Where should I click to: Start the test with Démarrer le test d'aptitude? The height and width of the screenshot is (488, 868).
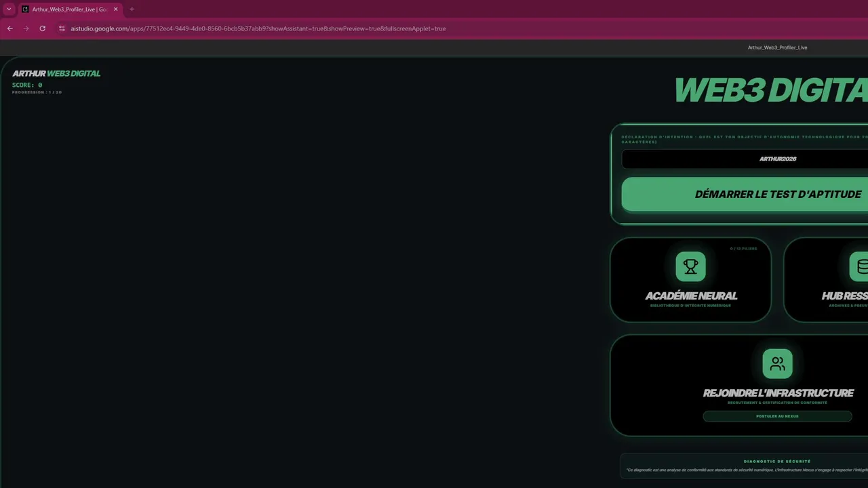coord(745,195)
